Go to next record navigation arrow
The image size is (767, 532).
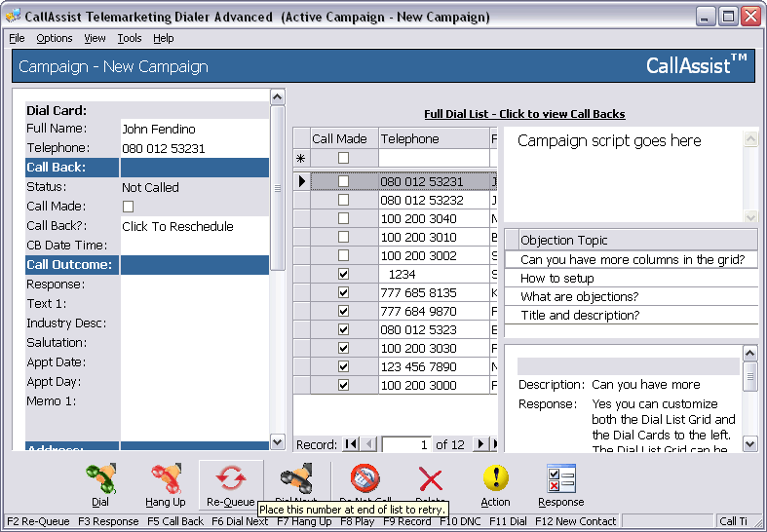click(479, 444)
